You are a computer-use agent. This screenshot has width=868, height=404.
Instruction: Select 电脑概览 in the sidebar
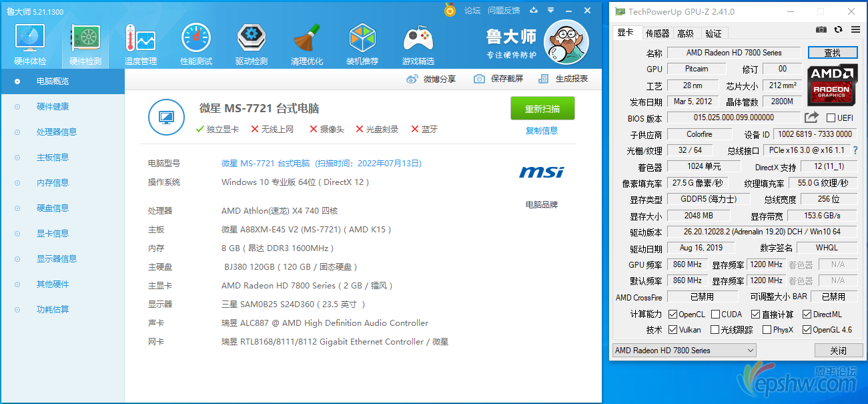(63, 81)
